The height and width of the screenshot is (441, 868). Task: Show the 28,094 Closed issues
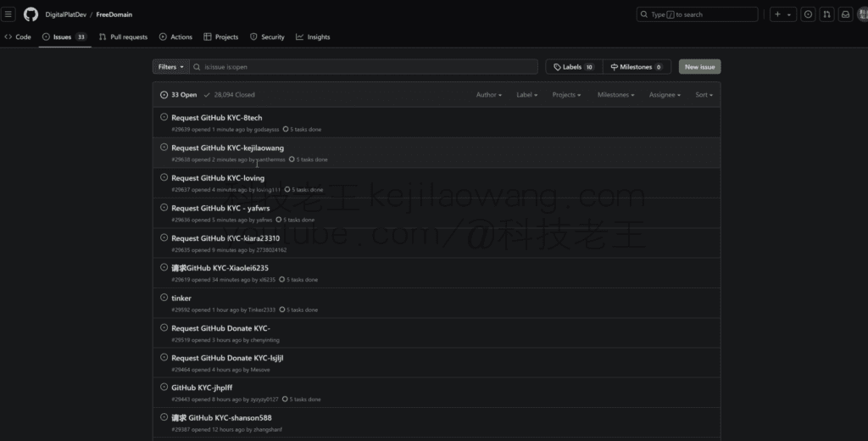pyautogui.click(x=229, y=95)
